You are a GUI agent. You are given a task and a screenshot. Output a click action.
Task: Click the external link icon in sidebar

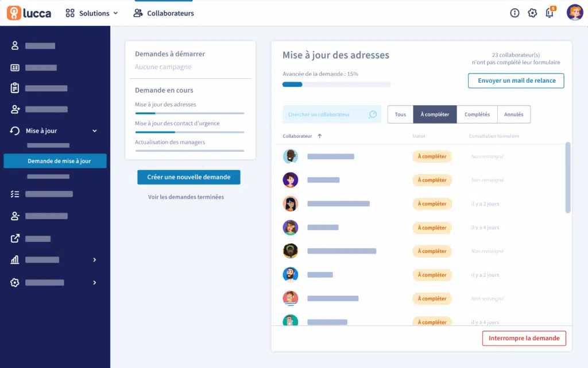(15, 238)
